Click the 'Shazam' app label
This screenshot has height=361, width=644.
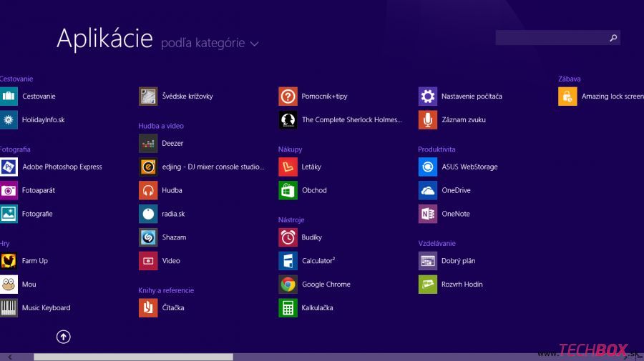174,237
